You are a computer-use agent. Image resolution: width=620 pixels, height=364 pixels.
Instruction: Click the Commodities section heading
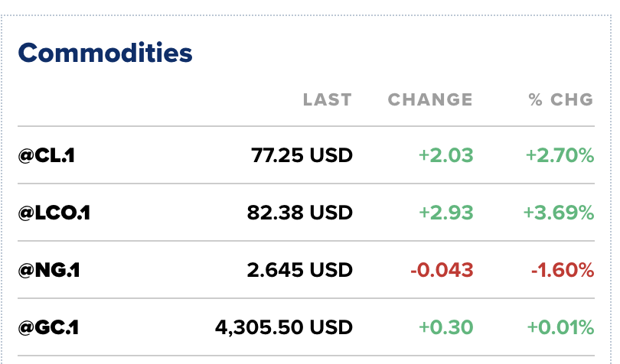click(x=105, y=53)
